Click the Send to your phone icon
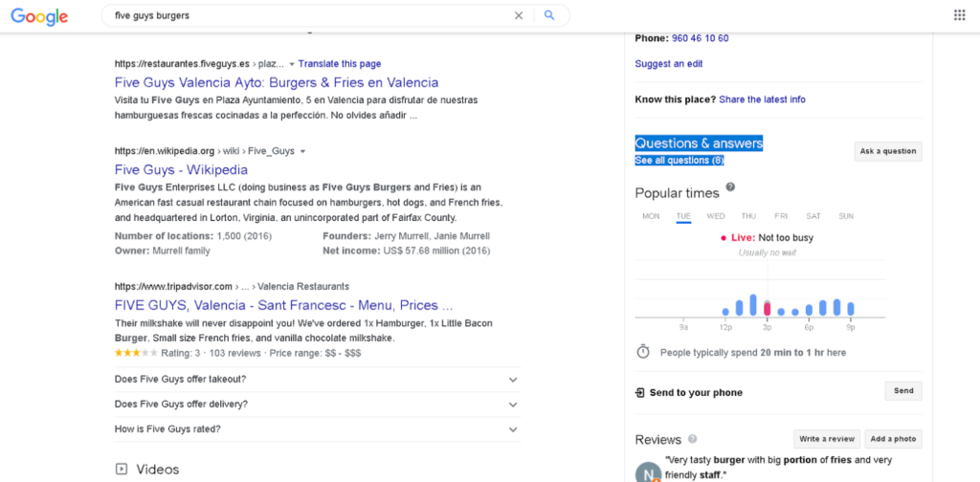 click(x=639, y=393)
